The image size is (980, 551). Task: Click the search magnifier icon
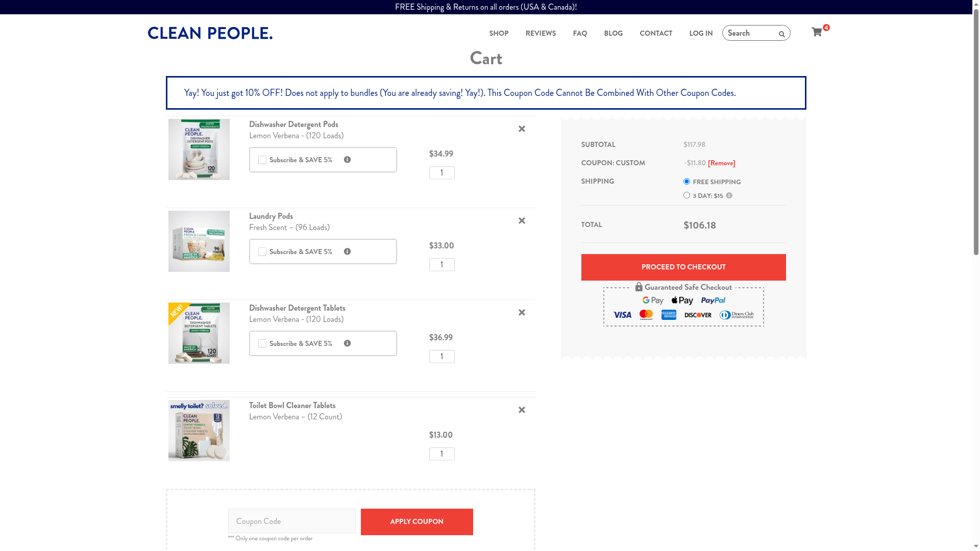781,34
